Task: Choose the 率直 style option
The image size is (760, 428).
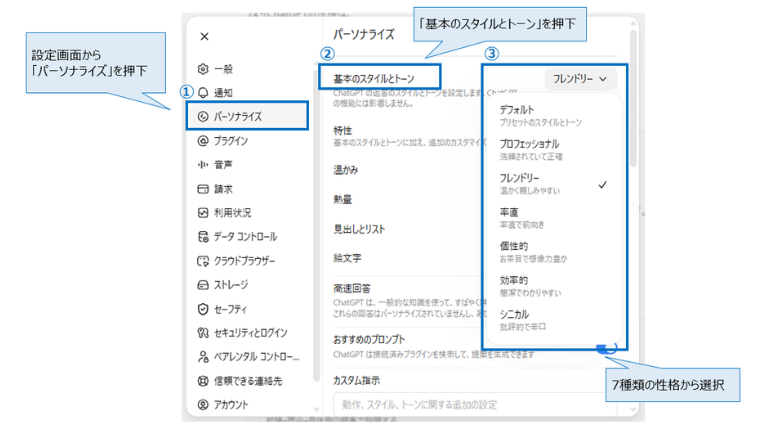Action: pos(554,218)
